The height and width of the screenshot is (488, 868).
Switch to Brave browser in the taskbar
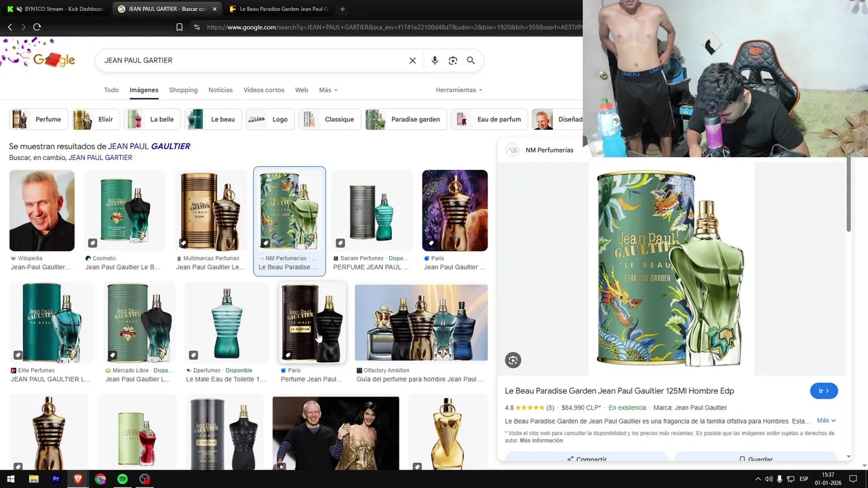click(78, 479)
